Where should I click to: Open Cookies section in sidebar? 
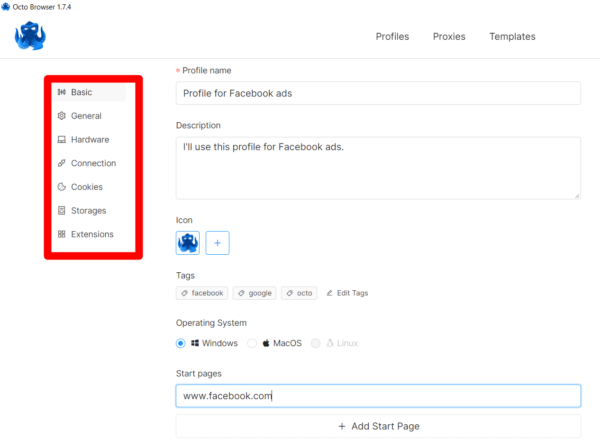tap(86, 187)
